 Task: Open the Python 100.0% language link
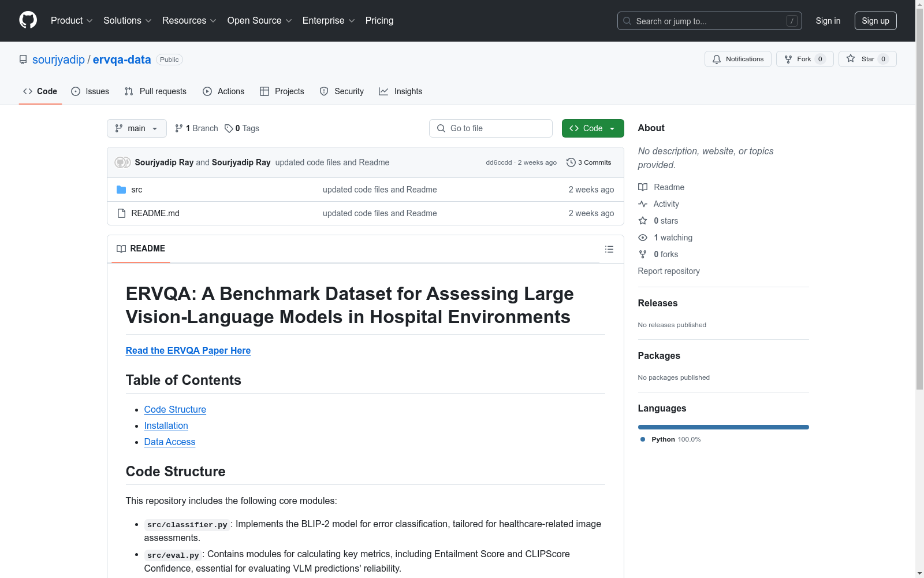(670, 439)
